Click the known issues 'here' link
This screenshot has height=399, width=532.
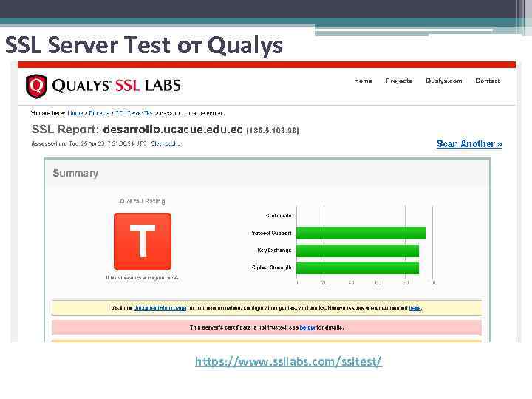coord(415,307)
